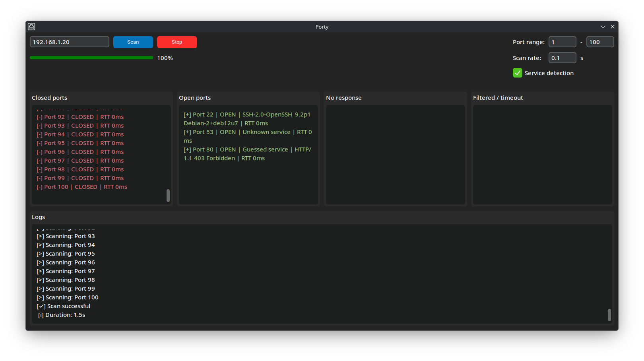
Task: Click the Duration: 1.5s log entry
Action: click(x=61, y=314)
